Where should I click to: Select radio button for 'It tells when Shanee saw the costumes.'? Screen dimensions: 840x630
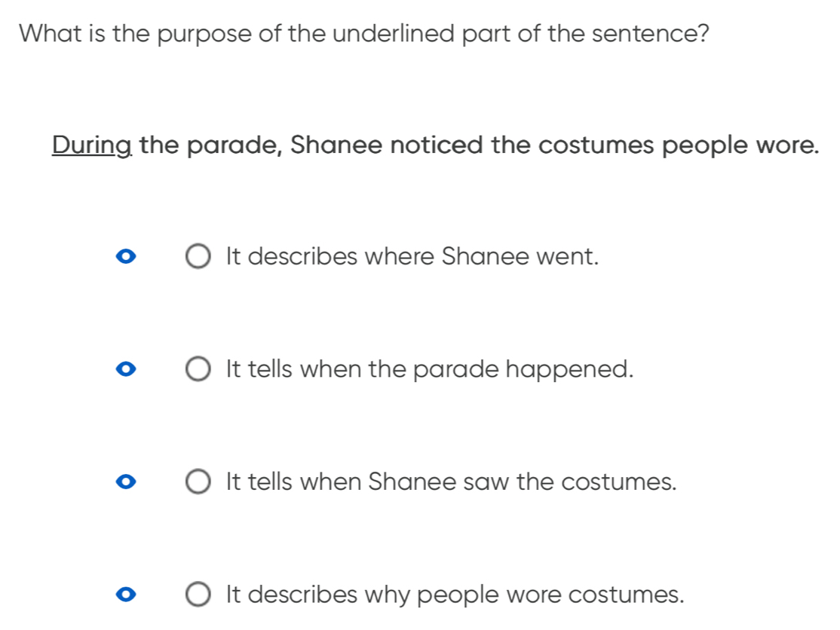tap(198, 482)
